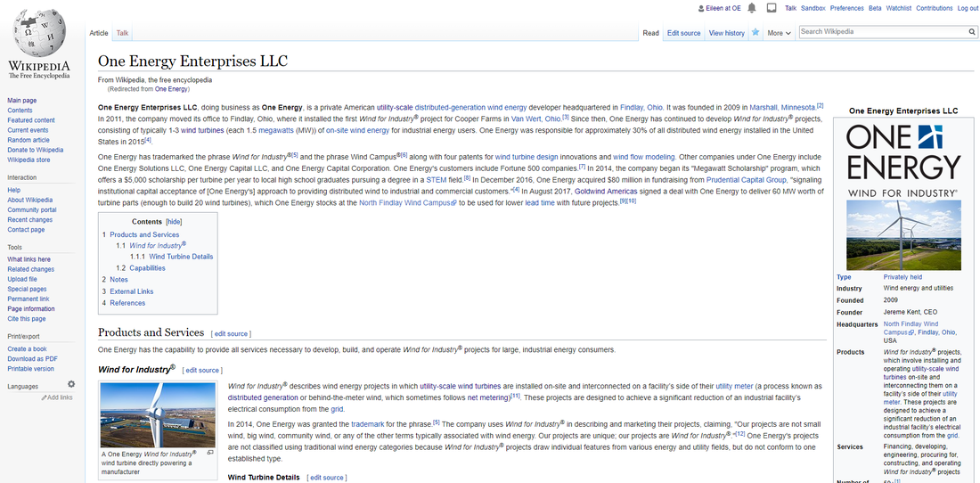Open Preferences in the top bar

pos(847,8)
